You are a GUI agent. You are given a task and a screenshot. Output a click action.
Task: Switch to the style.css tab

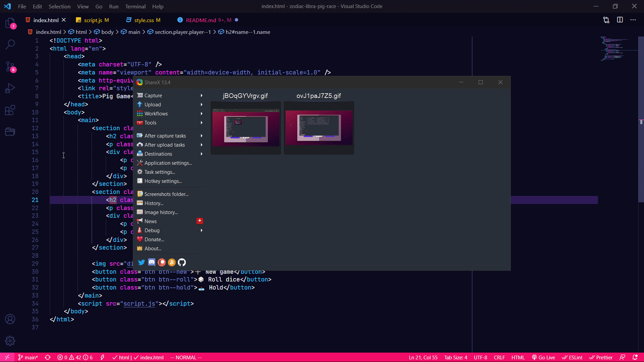[x=144, y=20]
